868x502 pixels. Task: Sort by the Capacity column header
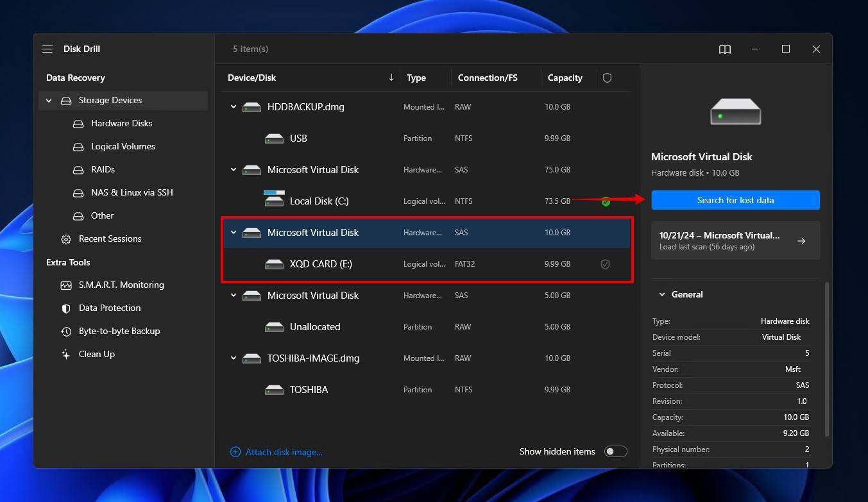[565, 78]
